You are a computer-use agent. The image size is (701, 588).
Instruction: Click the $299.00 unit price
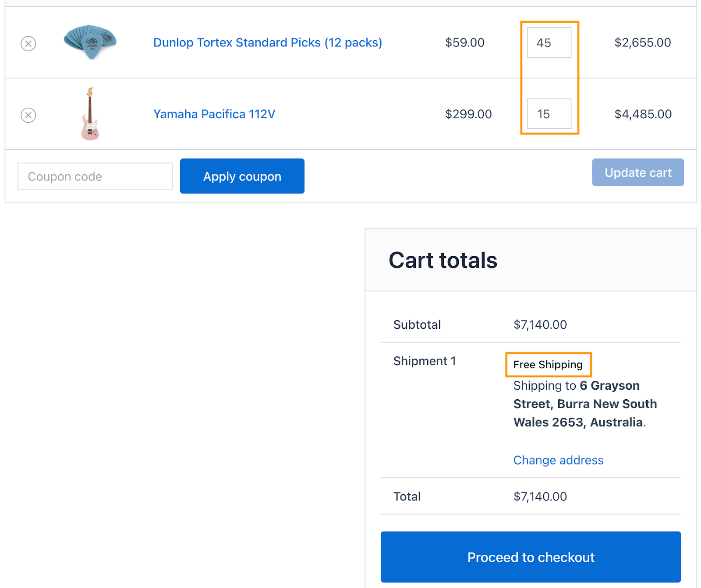pos(468,114)
